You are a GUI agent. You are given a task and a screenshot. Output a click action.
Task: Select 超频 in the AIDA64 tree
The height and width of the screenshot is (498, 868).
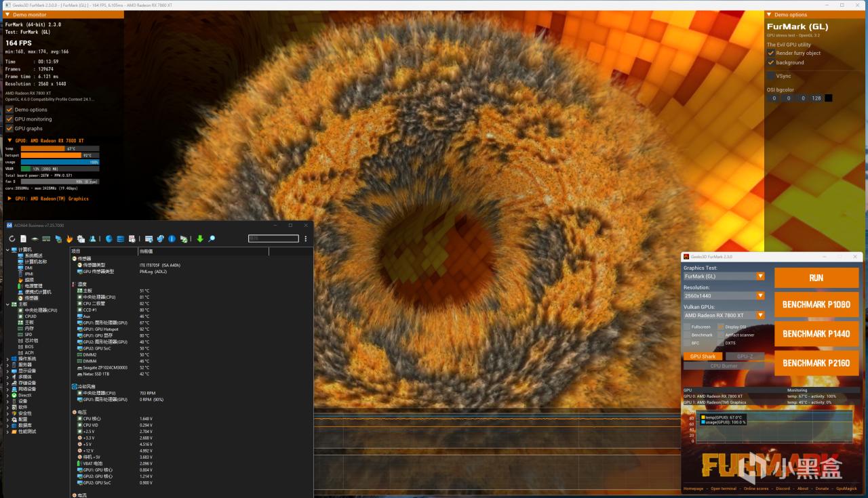click(x=29, y=280)
